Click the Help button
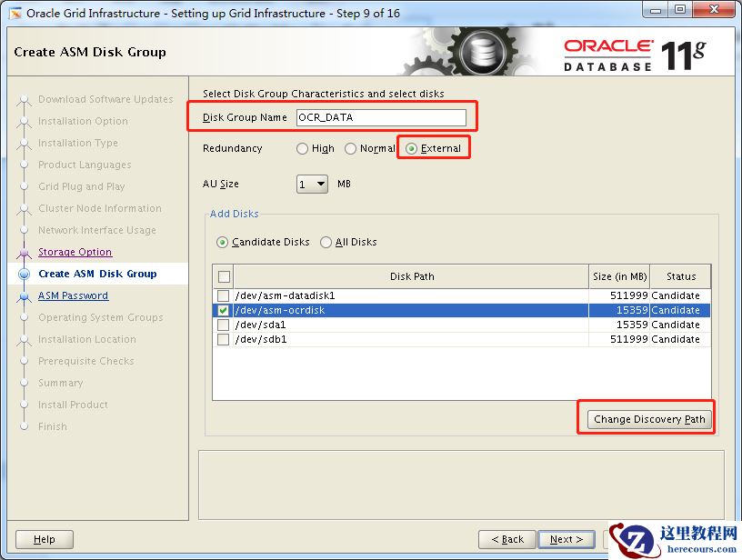Image resolution: width=742 pixels, height=560 pixels. (45, 539)
